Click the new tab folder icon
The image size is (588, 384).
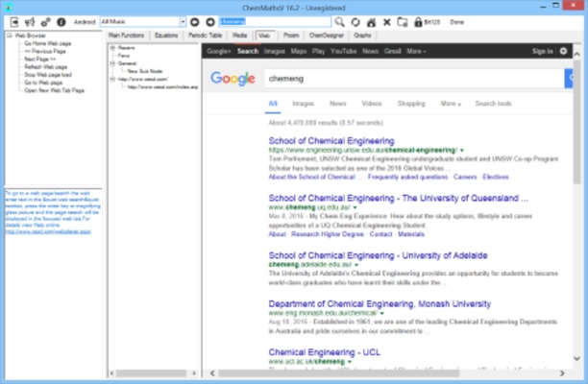(403, 22)
